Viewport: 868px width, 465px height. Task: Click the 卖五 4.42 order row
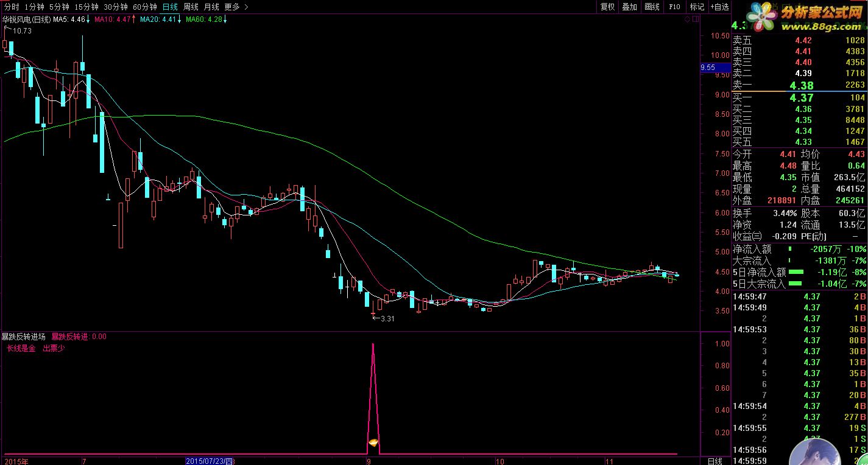click(x=799, y=40)
